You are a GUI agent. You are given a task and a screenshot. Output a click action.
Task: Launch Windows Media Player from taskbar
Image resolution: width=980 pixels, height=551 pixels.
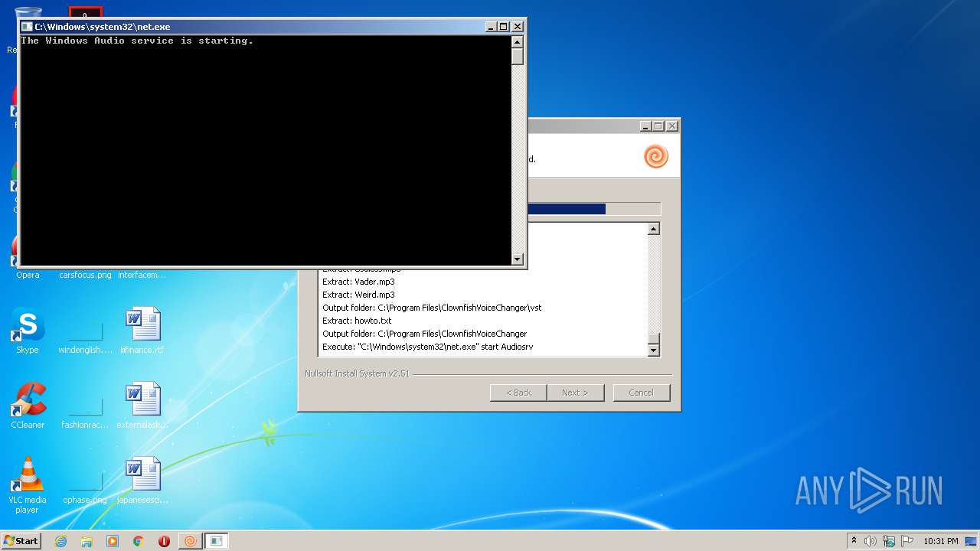(113, 541)
